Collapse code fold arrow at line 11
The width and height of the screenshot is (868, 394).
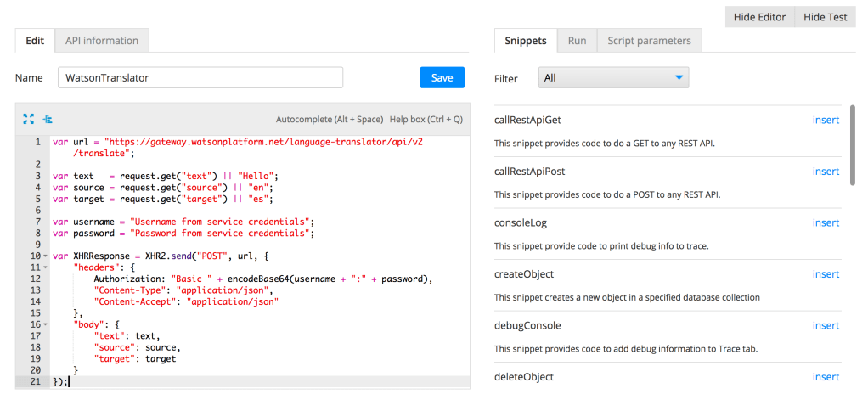[45, 267]
